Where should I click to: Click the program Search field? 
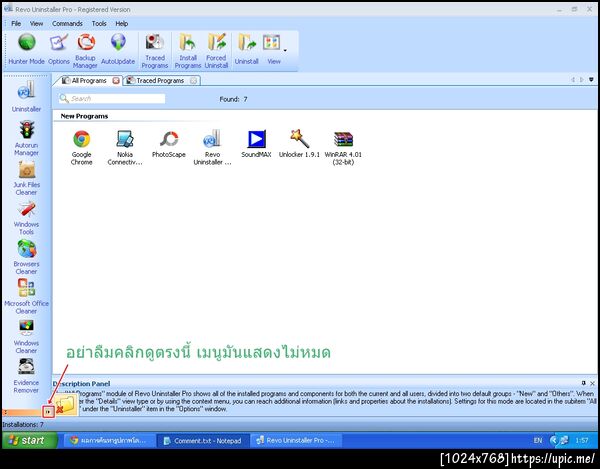(112, 99)
